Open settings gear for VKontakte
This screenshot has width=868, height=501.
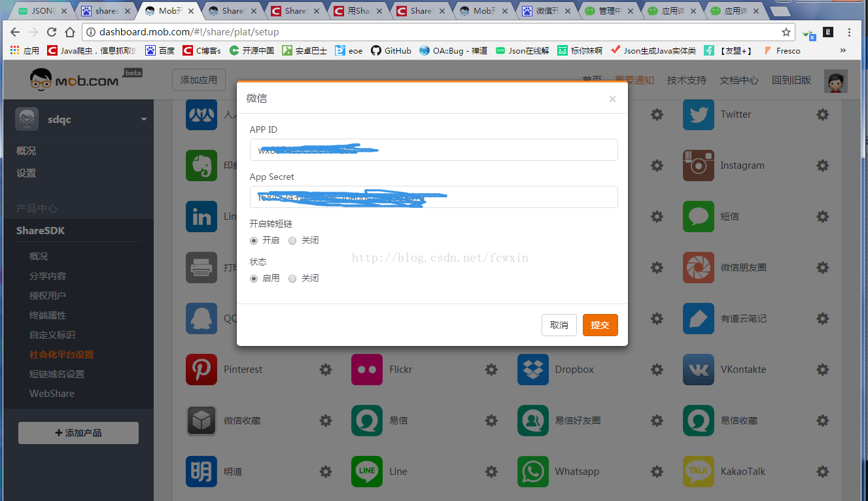pyautogui.click(x=822, y=370)
